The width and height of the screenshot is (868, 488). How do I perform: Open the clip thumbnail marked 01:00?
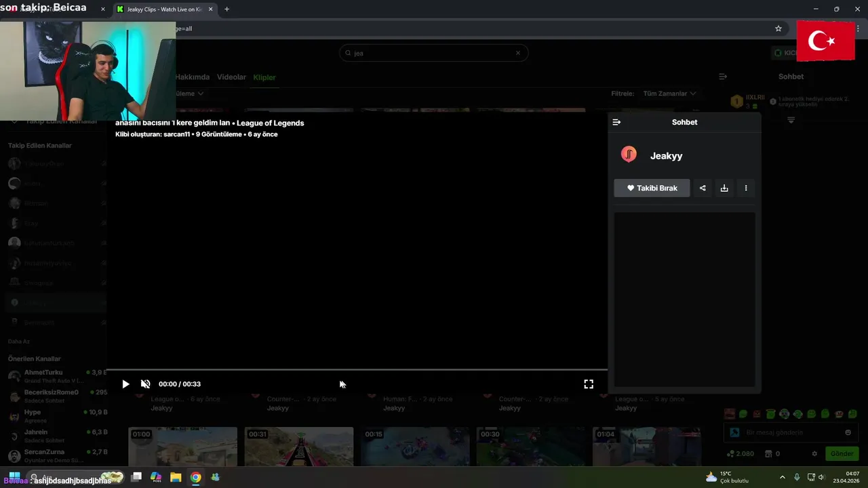click(x=183, y=447)
